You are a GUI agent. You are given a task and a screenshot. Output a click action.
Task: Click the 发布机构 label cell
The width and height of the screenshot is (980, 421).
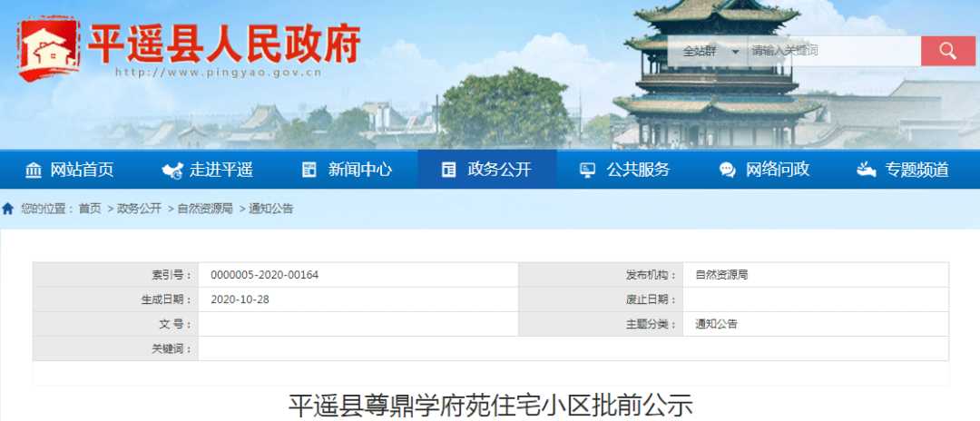601,275
